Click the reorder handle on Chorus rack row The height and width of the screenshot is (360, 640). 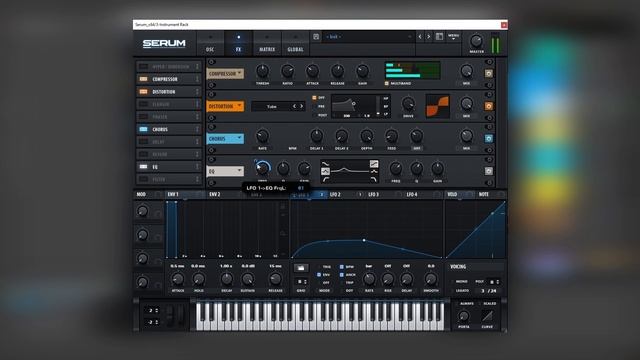197,129
